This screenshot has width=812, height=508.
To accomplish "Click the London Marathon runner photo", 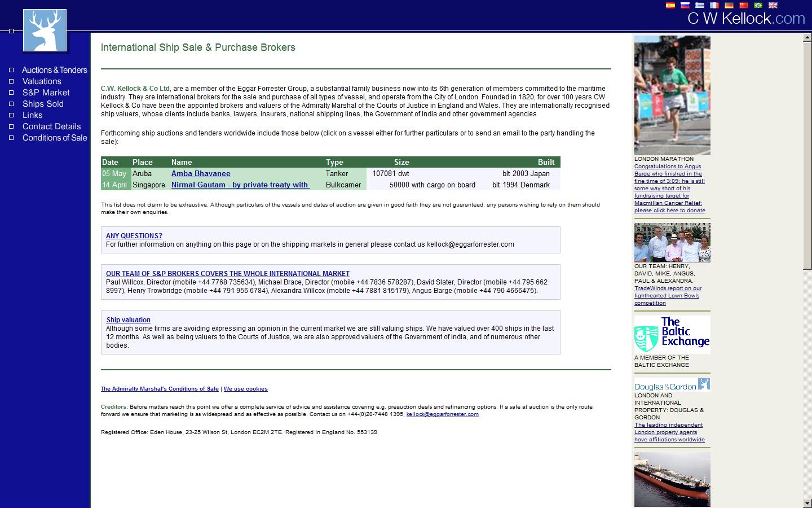I will (x=672, y=95).
